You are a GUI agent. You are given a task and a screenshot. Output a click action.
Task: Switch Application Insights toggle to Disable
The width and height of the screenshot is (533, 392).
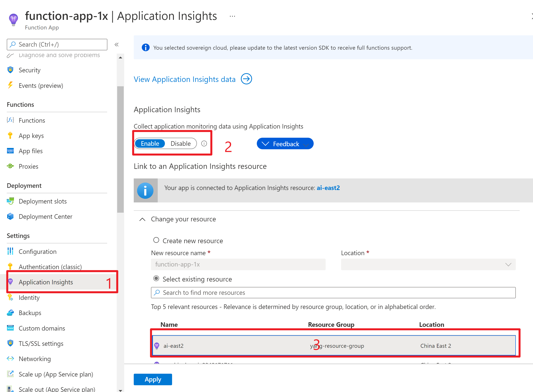click(x=181, y=144)
